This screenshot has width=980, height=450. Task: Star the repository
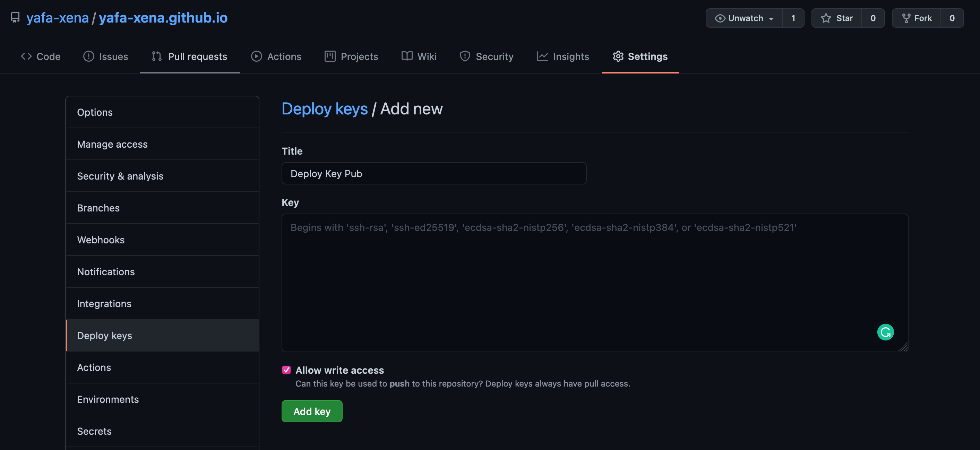tap(836, 18)
